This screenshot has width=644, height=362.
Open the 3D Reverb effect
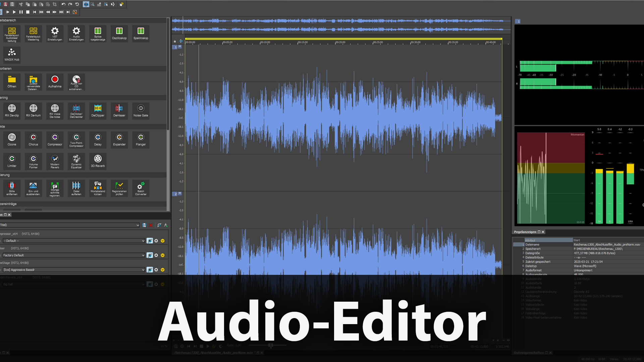pyautogui.click(x=98, y=161)
